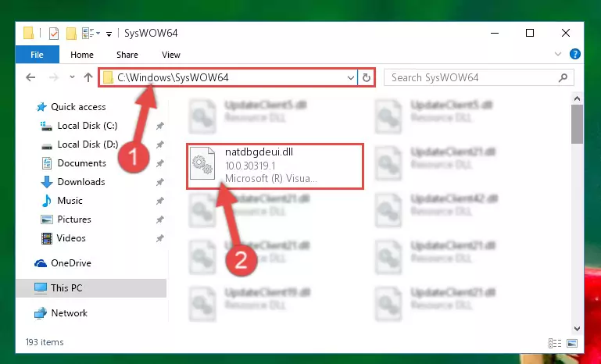Click the Quick access star icon
The width and height of the screenshot is (601, 364).
(41, 107)
